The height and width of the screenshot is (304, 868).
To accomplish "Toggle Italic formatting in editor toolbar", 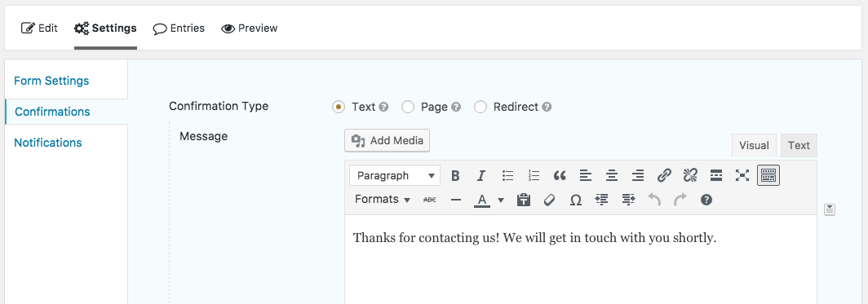I will click(x=481, y=176).
